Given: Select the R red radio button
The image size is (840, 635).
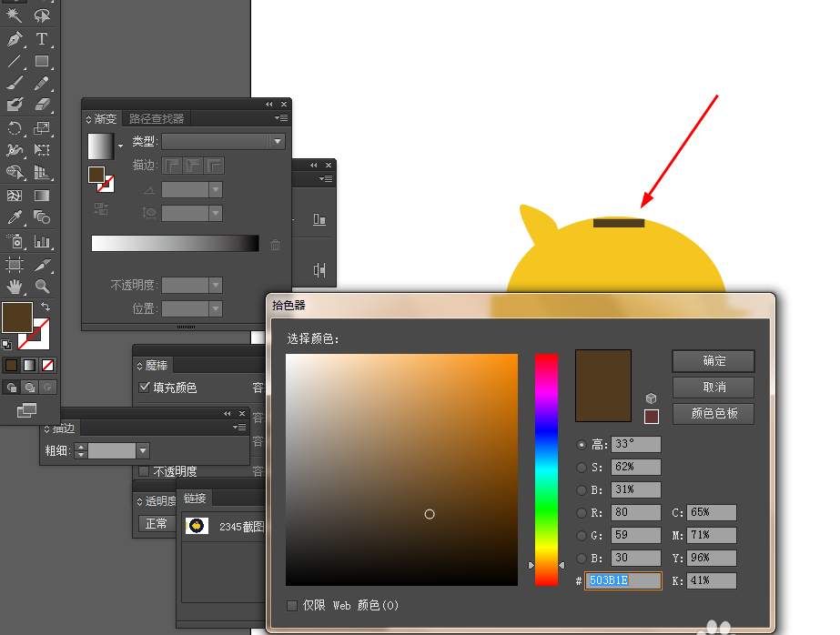Looking at the screenshot, I should pyautogui.click(x=582, y=513).
